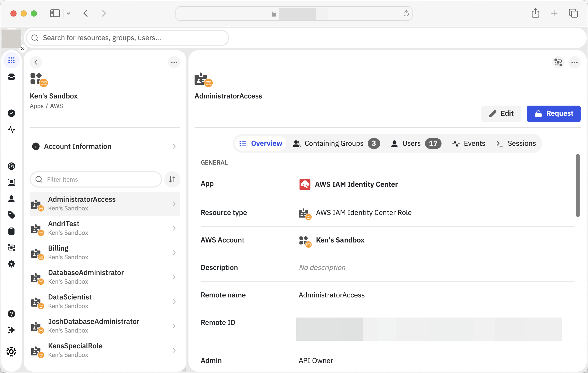Open the sparkle AI assistant icon

tap(11, 330)
